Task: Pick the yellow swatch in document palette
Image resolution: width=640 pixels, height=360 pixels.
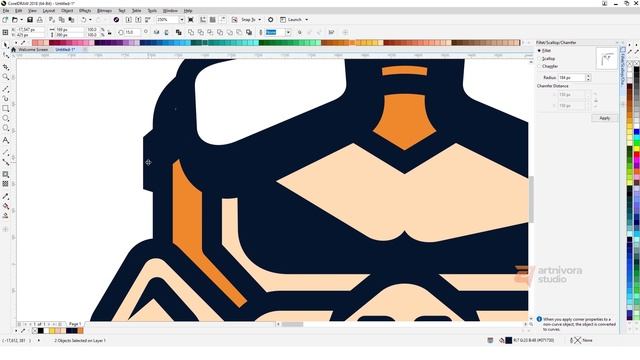Action: 52,331
